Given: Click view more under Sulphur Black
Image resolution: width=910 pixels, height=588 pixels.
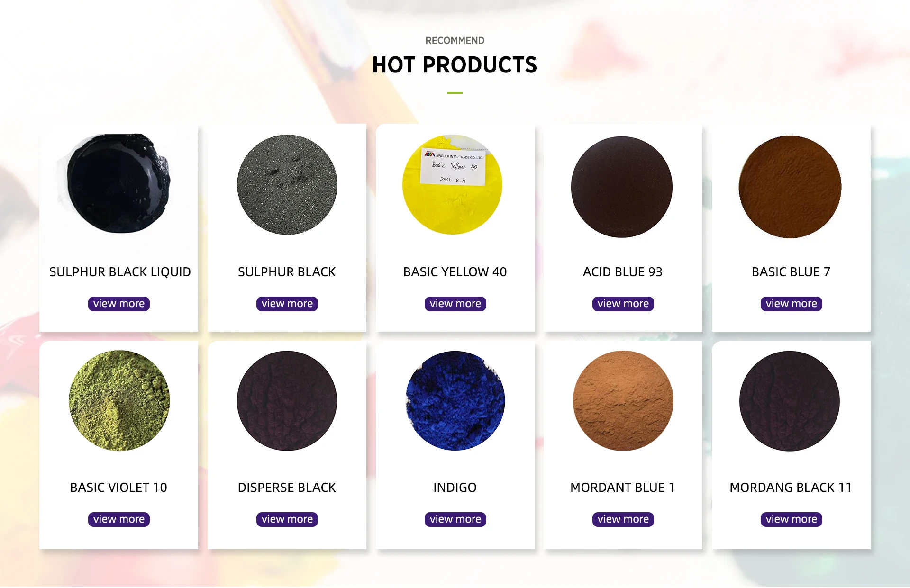Looking at the screenshot, I should pos(287,304).
